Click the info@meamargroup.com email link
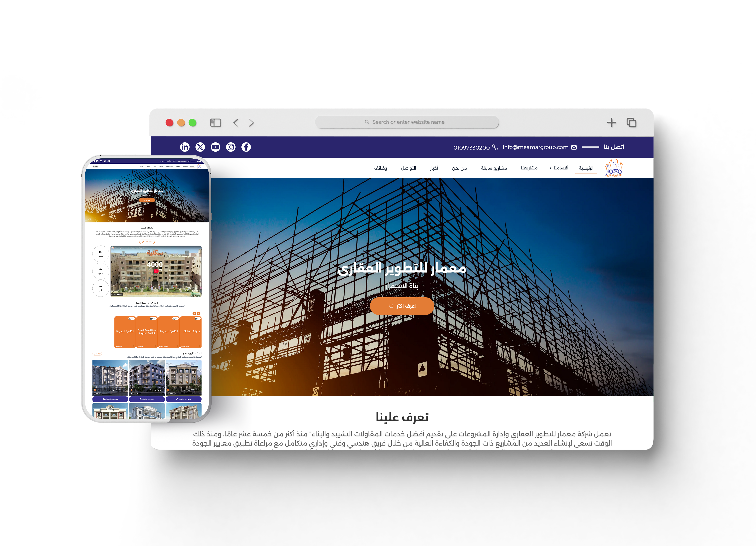Image resolution: width=756 pixels, height=546 pixels. tap(535, 147)
